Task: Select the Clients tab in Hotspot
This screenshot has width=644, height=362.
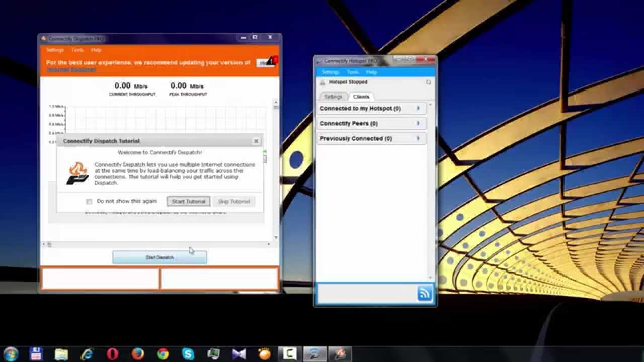Action: 361,96
